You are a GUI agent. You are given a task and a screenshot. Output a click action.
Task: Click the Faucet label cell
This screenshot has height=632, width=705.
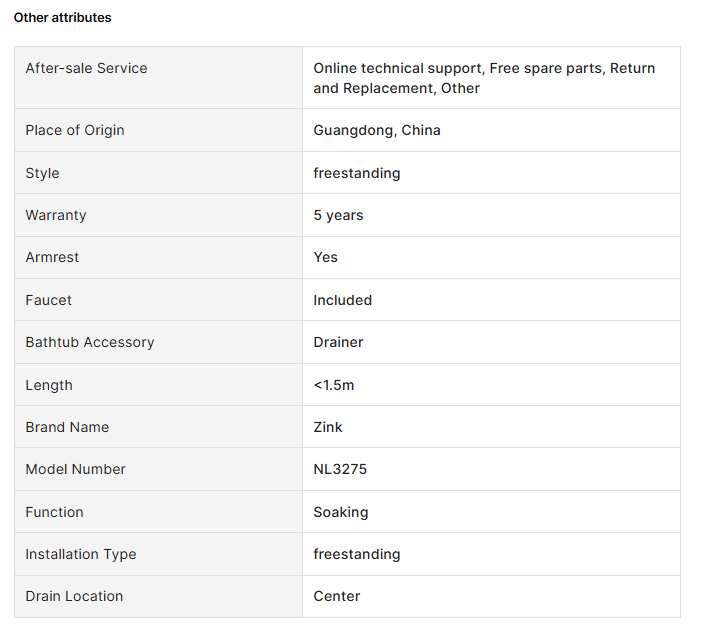(x=48, y=300)
